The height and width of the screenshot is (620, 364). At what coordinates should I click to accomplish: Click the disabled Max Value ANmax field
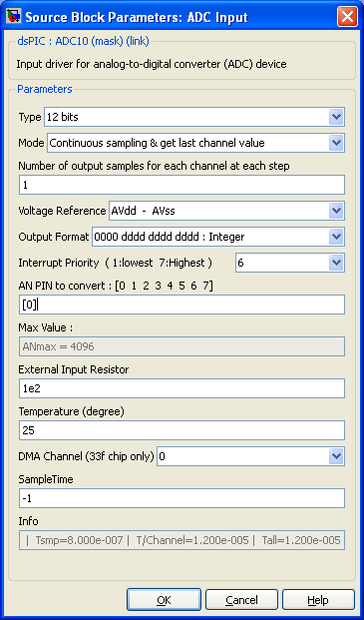tap(182, 346)
